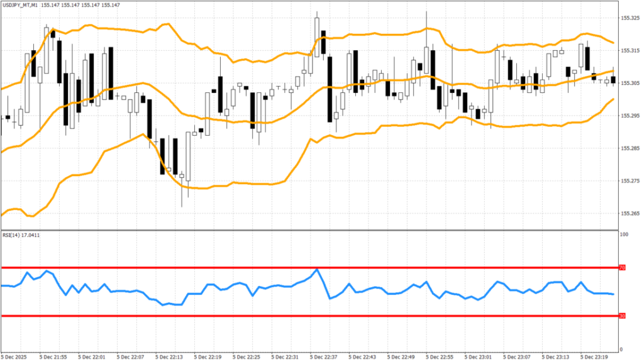The width and height of the screenshot is (644, 362).
Task: Select the 155.265 price axis label
Action: click(x=630, y=214)
